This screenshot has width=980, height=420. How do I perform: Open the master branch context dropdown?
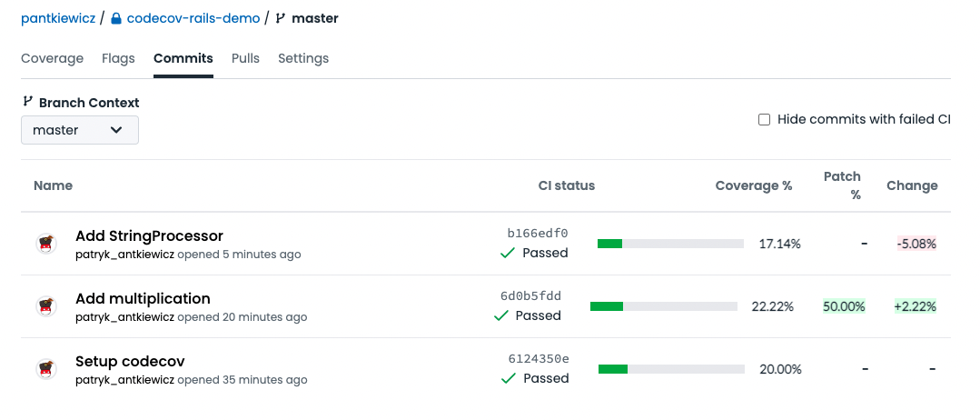coord(79,130)
